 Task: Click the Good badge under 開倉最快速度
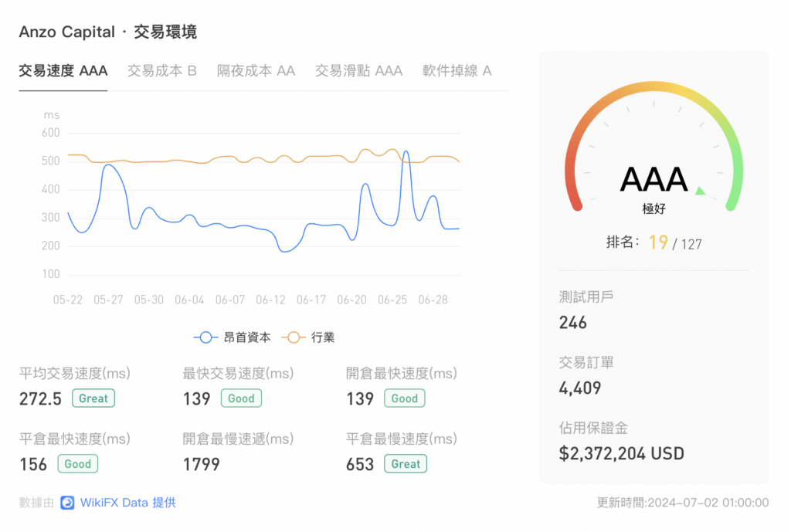click(405, 398)
